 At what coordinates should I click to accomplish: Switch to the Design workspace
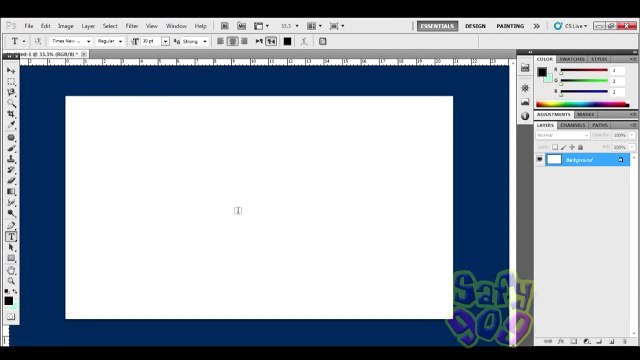pyautogui.click(x=475, y=26)
